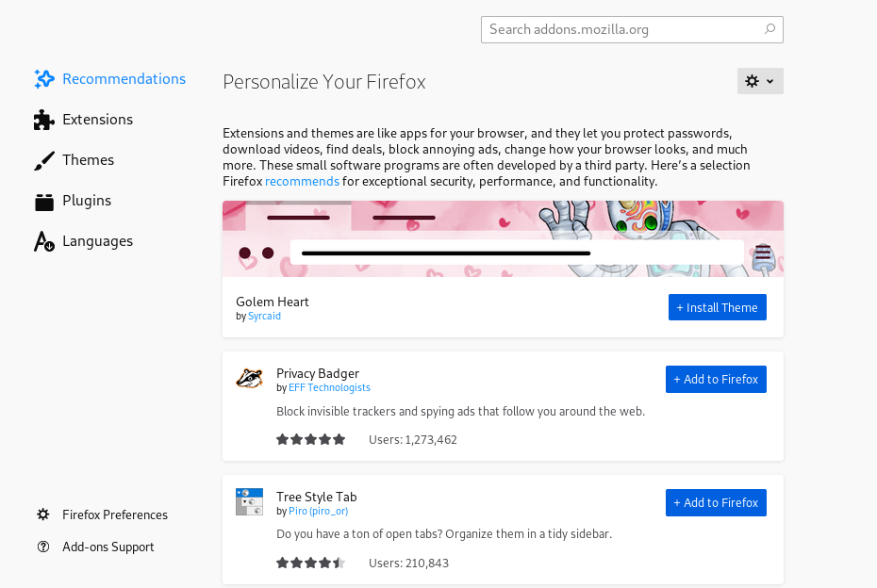Follow the 'recommends' link in description
Viewport: 877px width, 588px height.
coord(302,181)
